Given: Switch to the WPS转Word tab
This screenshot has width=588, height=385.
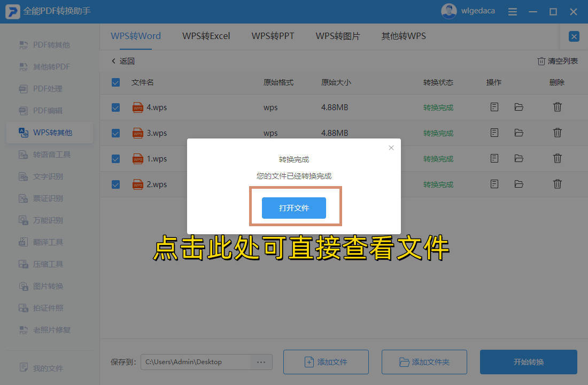Looking at the screenshot, I should 136,36.
